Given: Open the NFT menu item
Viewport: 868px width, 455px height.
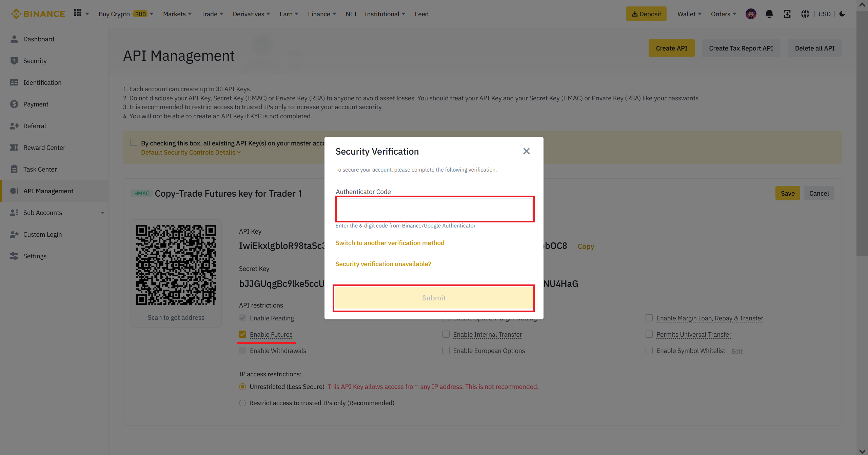Looking at the screenshot, I should [351, 14].
